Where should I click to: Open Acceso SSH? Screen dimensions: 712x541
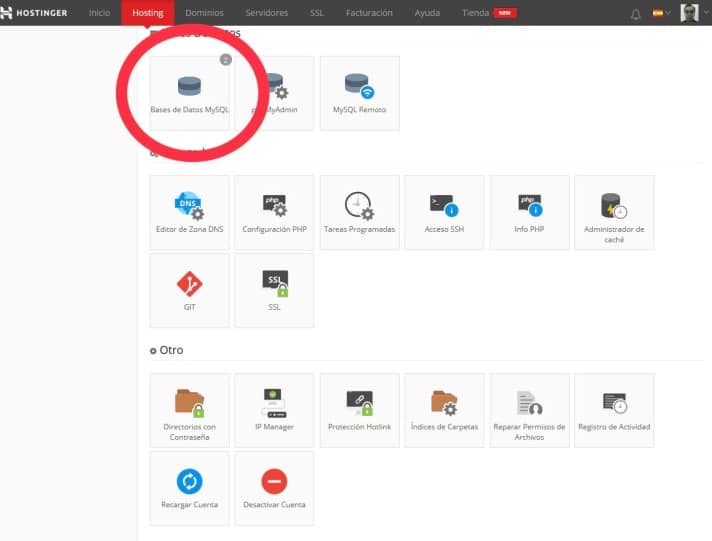pos(444,213)
